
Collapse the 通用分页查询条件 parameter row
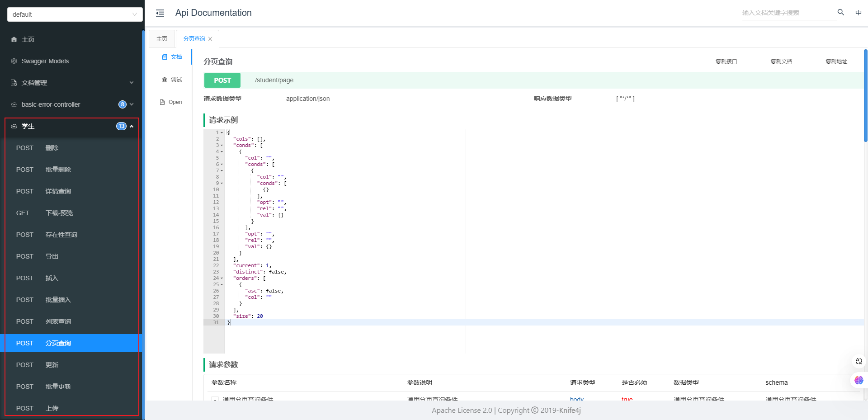click(215, 400)
